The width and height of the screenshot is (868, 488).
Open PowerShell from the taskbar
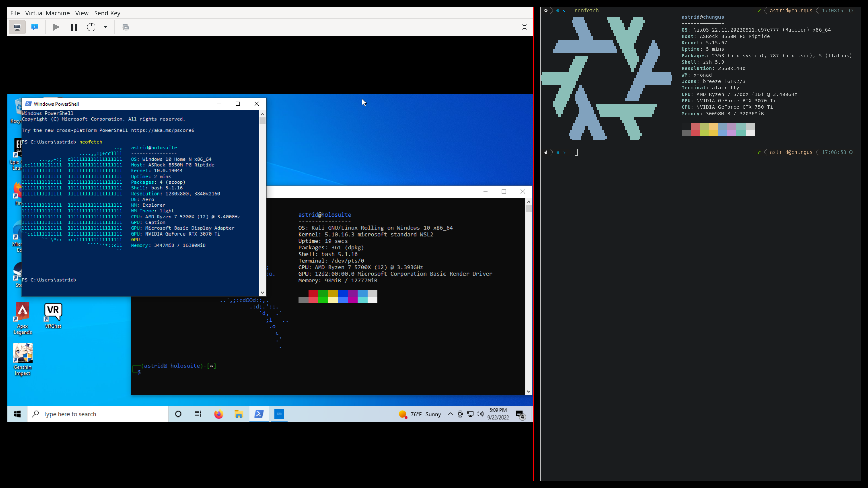259,414
